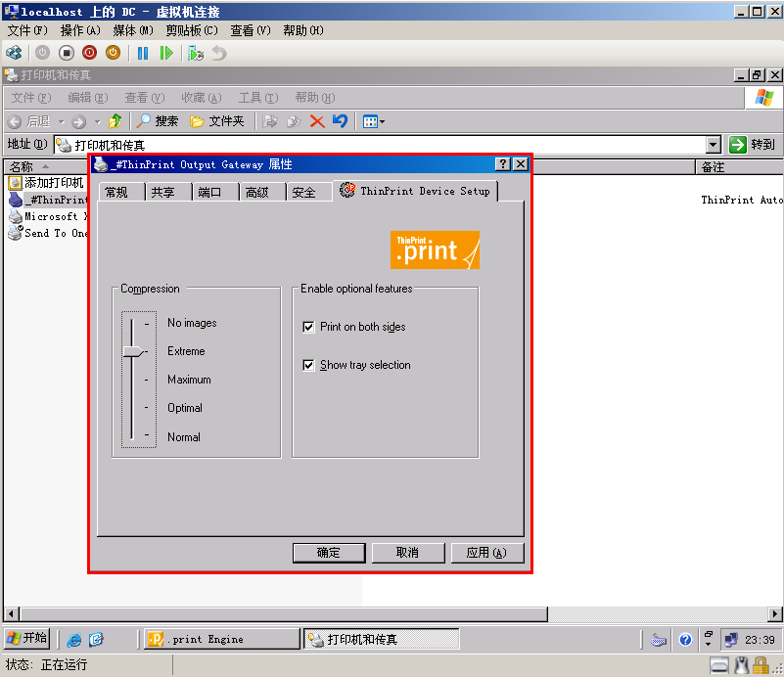Open the 开始 Start menu
The height and width of the screenshot is (677, 784).
coord(27,638)
